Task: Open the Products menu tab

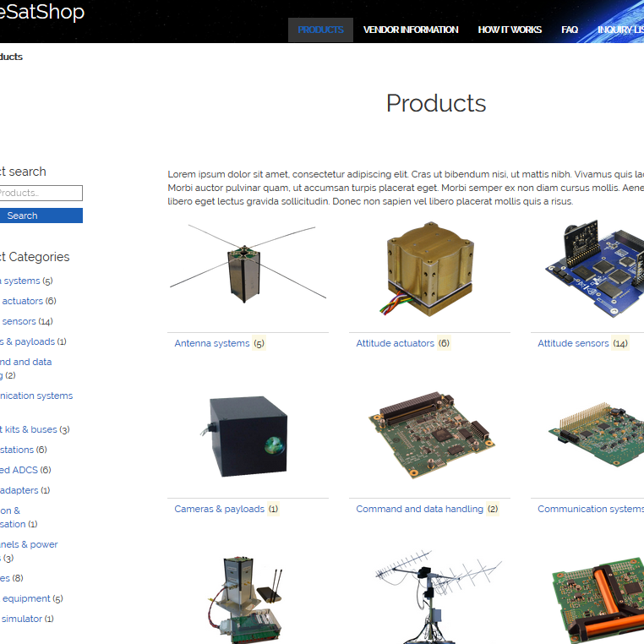Action: pyautogui.click(x=320, y=30)
